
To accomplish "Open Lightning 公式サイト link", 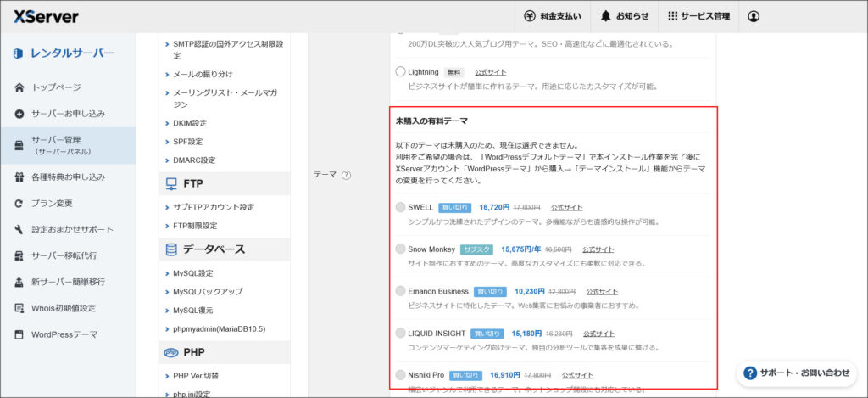I will coord(490,72).
